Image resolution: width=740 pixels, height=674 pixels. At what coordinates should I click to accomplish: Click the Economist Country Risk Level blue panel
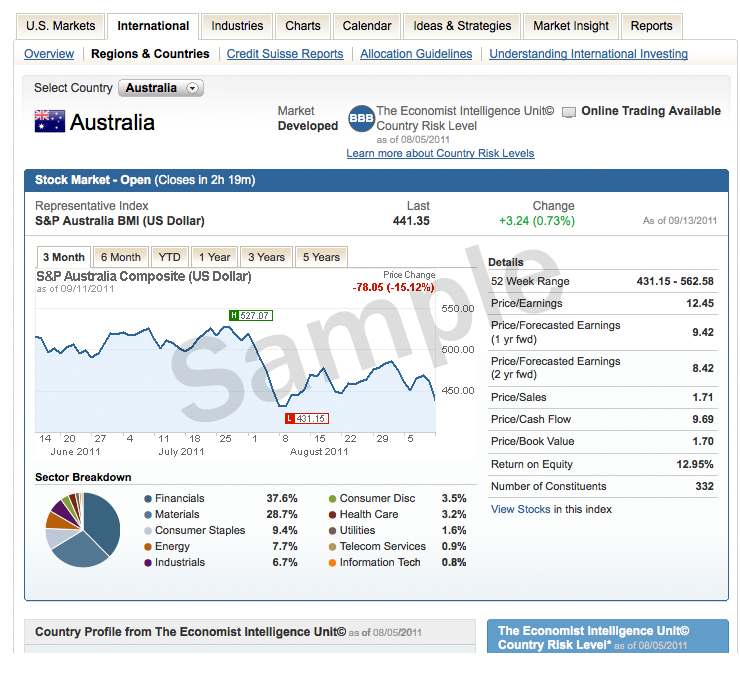click(608, 637)
